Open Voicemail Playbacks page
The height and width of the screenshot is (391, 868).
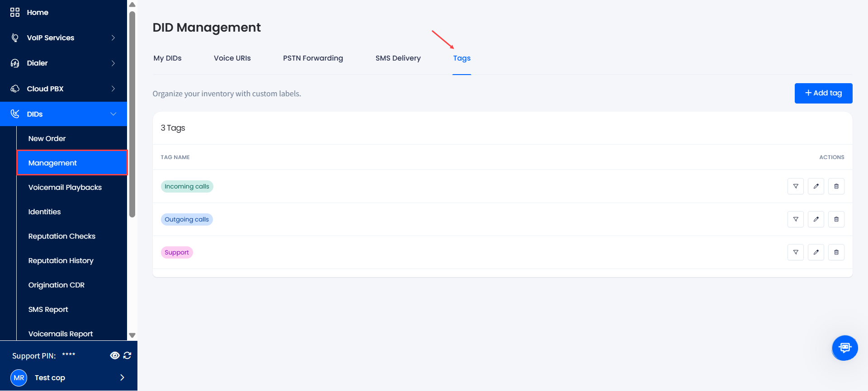point(65,187)
